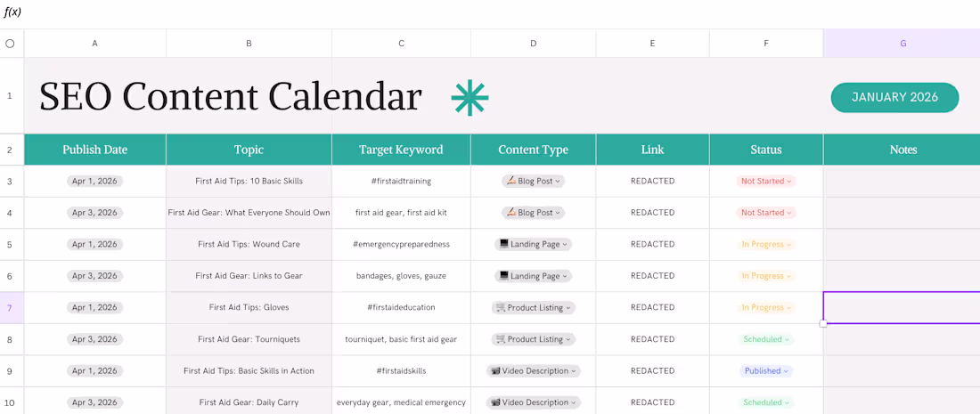Expand the Blog Post dropdown in row 4
This screenshot has height=414, width=980.
pos(533,213)
